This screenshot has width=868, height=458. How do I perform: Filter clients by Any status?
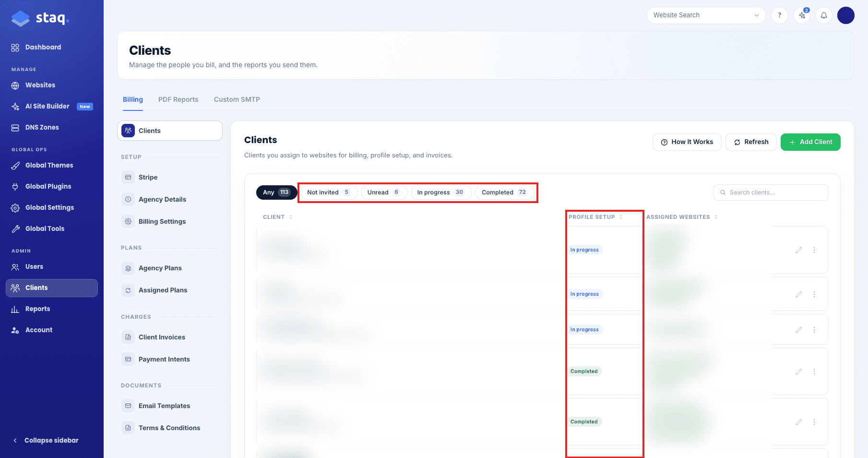click(x=277, y=193)
